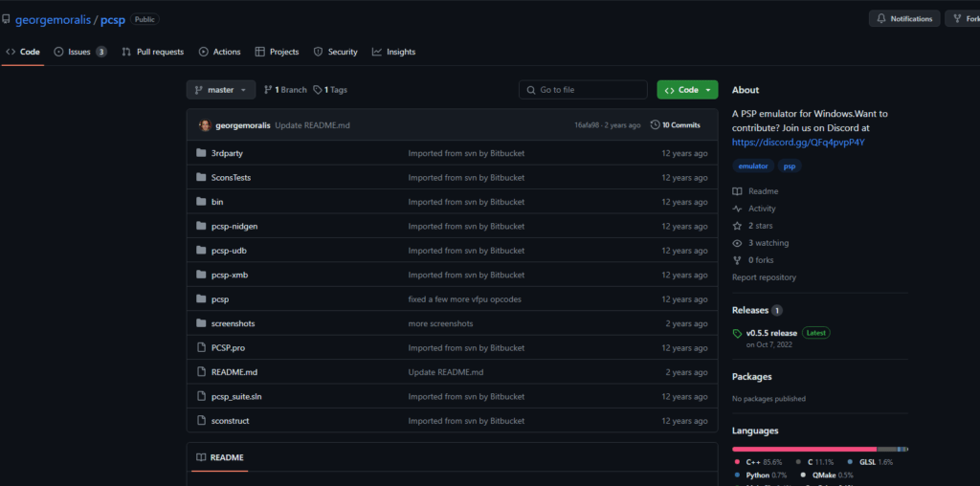This screenshot has width=980, height=486.
Task: View the Insights tab
Action: (x=393, y=52)
